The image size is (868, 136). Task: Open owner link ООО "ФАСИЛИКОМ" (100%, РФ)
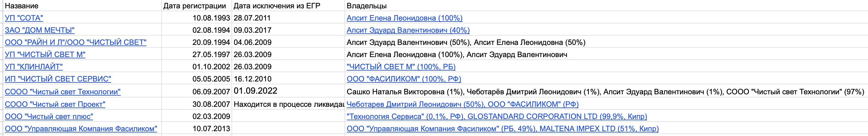[404, 79]
